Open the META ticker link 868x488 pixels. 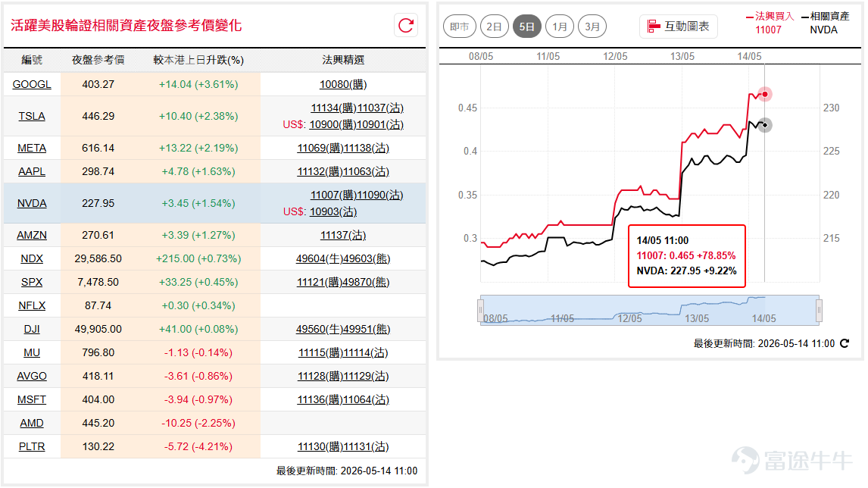[x=32, y=148]
